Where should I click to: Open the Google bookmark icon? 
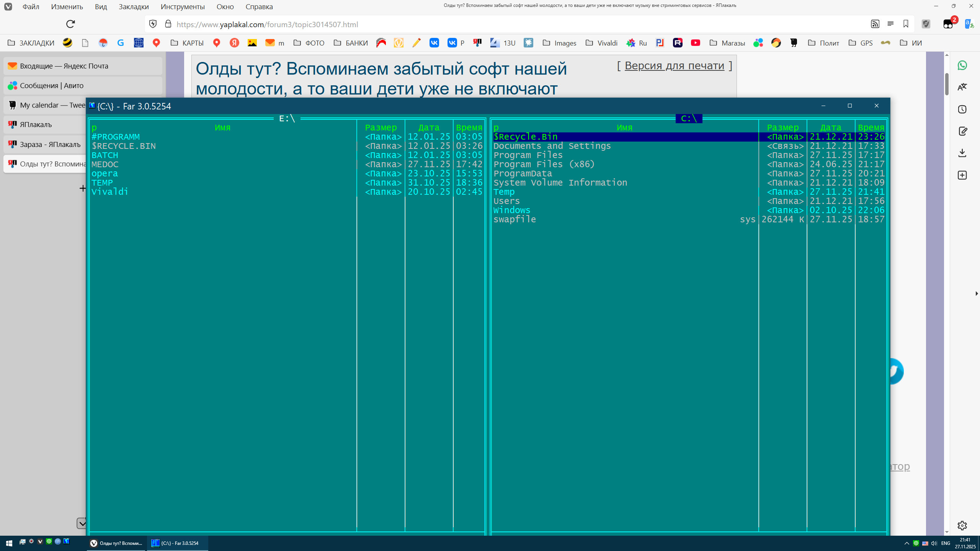tap(121, 43)
